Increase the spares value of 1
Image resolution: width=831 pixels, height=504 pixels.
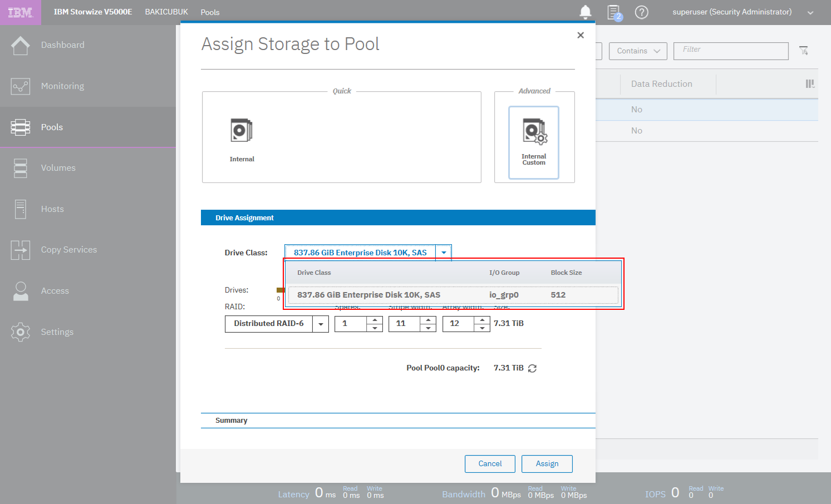pos(375,320)
